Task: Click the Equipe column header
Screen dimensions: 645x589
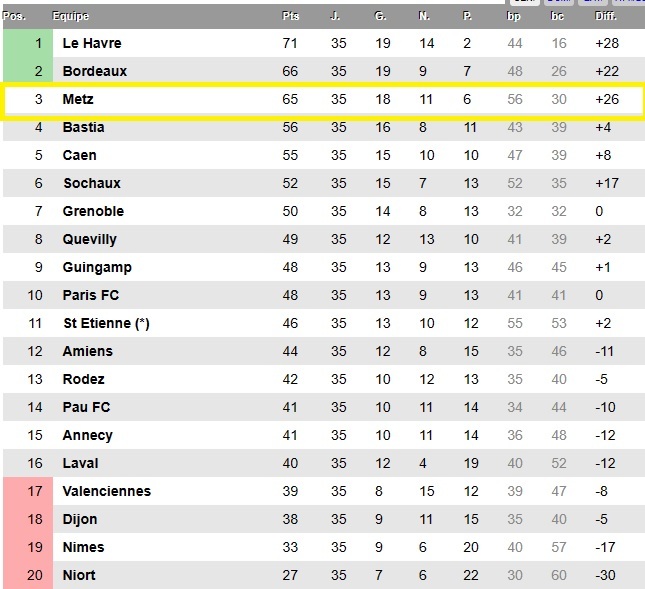Action: tap(70, 16)
